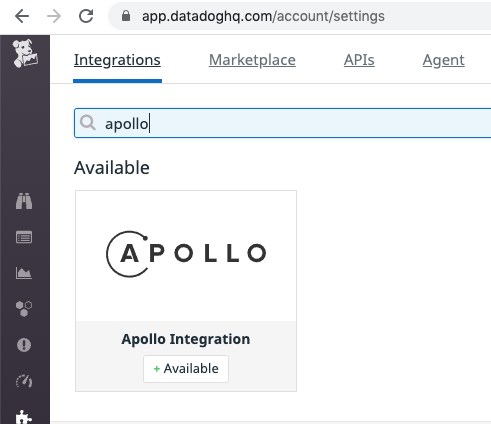The image size is (491, 424).
Task: Focus the integrations search field containing apollo
Action: [x=283, y=123]
